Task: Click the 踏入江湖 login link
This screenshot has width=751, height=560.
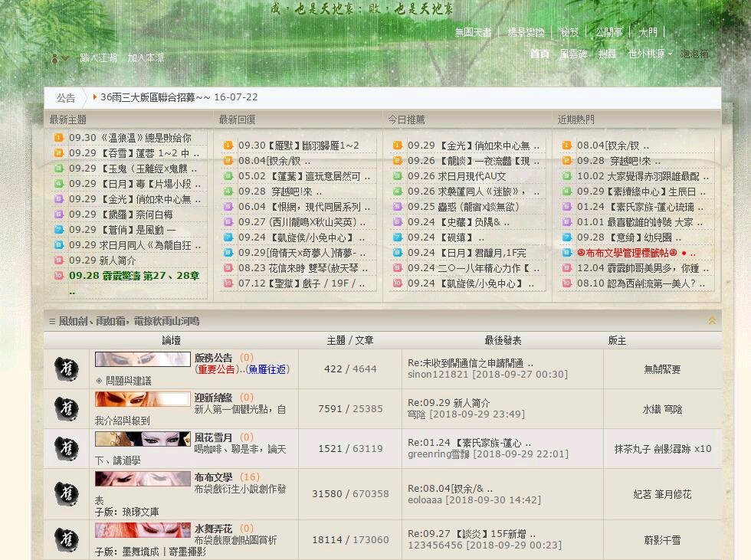Action: 98,58
